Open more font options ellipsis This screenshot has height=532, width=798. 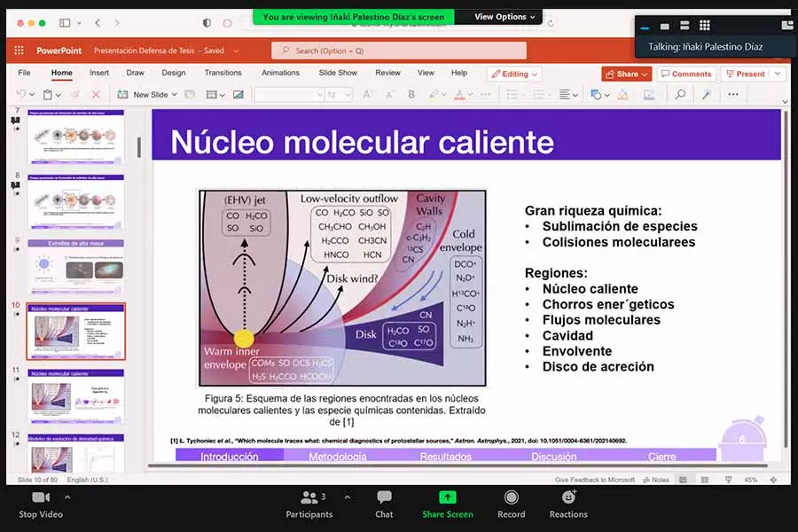(x=486, y=94)
